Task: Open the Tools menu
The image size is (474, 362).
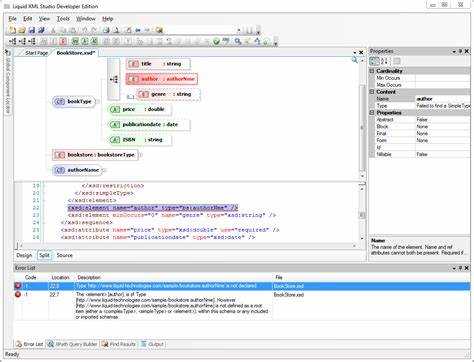Action: tap(63, 19)
